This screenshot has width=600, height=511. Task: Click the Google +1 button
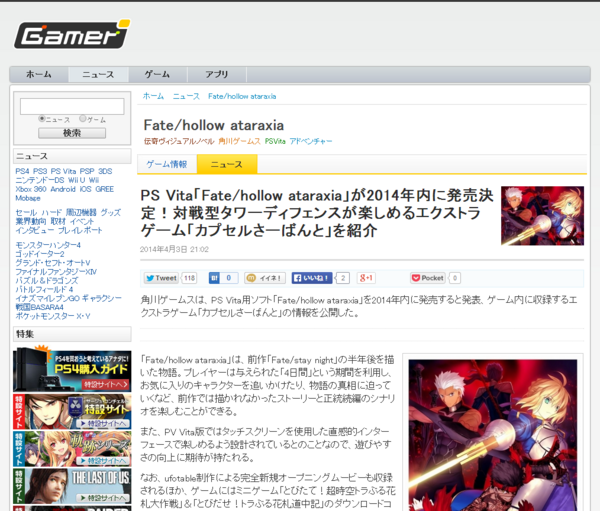[366, 278]
